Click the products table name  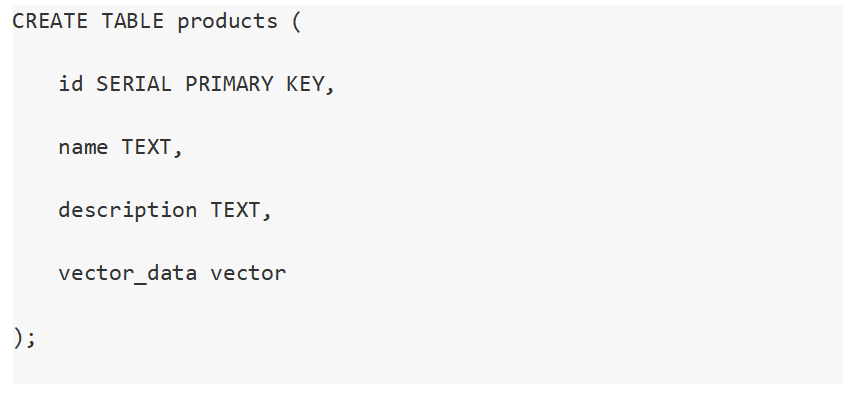[x=228, y=22]
